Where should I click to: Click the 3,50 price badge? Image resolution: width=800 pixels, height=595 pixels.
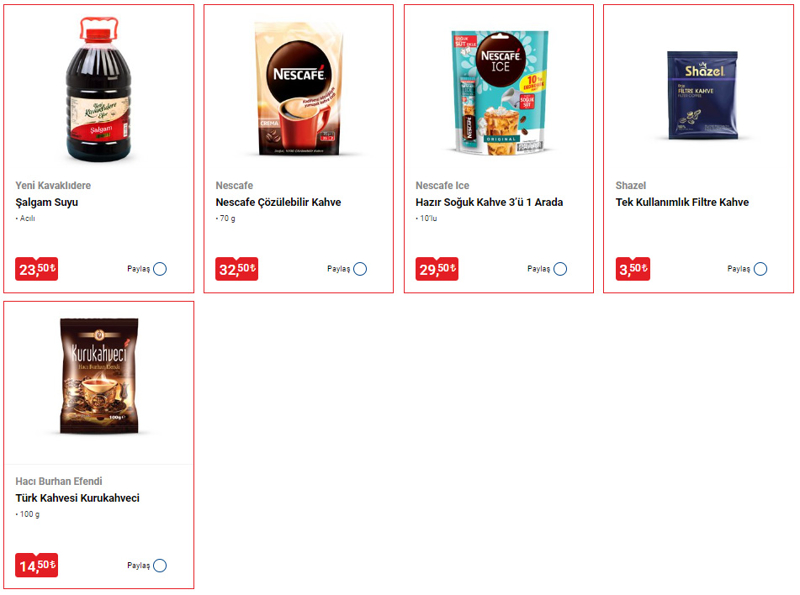click(x=633, y=269)
